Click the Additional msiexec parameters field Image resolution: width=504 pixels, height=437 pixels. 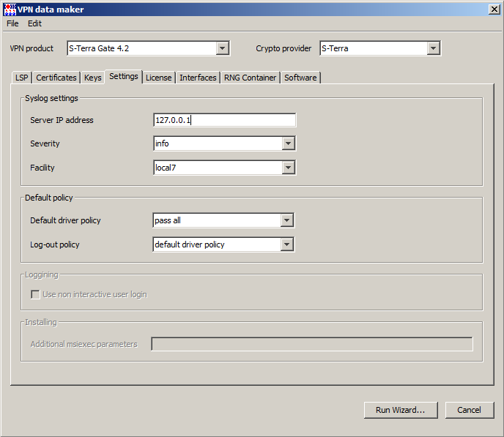click(x=312, y=344)
